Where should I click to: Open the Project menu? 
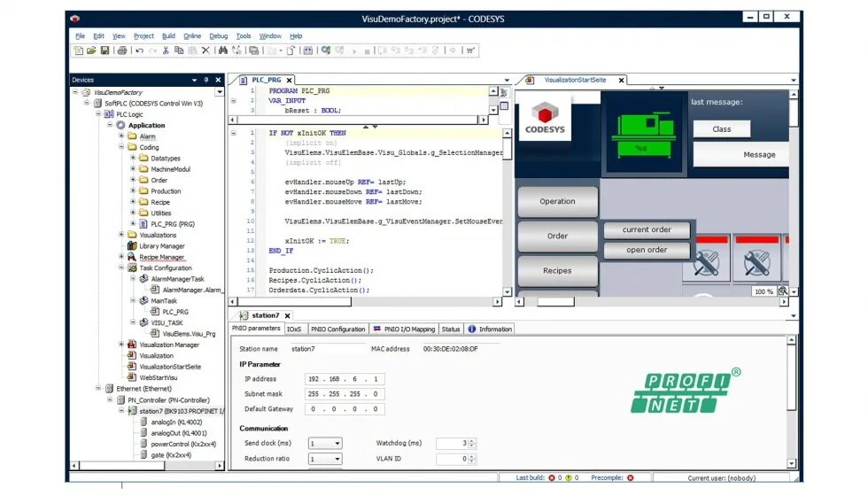143,36
